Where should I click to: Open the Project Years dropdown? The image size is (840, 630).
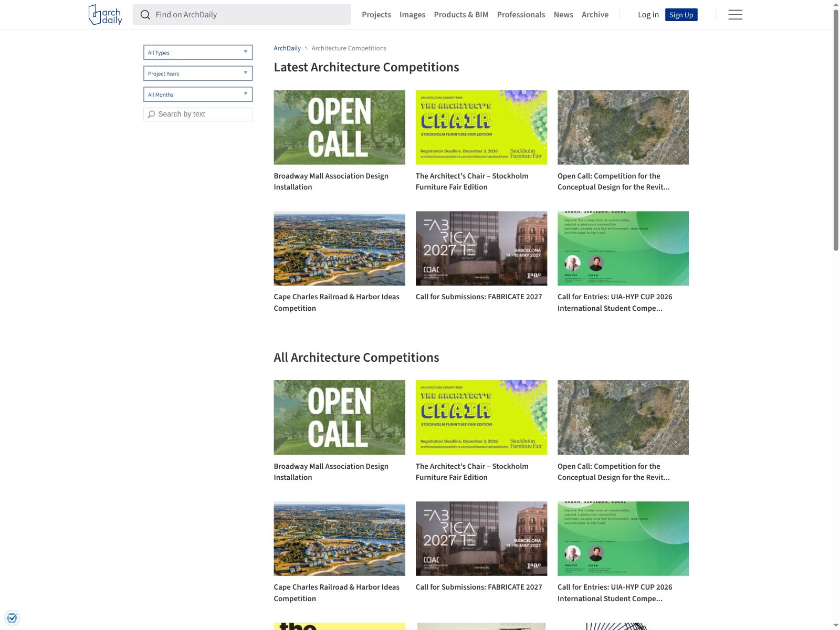pyautogui.click(x=198, y=73)
